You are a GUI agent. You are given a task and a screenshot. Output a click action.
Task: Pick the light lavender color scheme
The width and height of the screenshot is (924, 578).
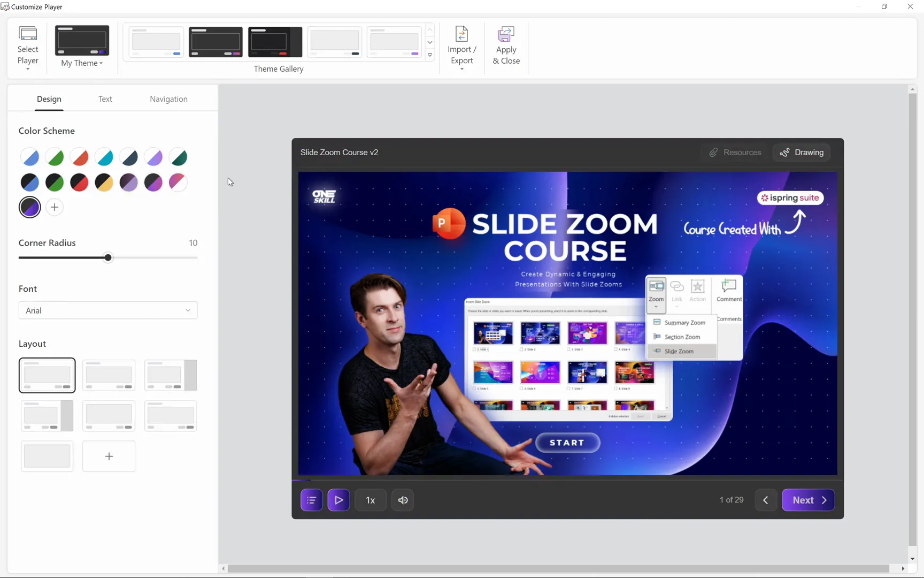[x=153, y=157]
